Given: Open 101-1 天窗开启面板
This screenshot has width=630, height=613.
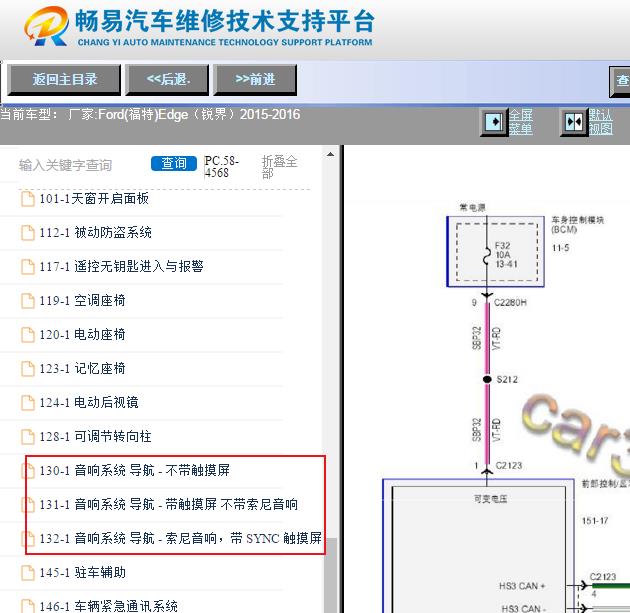Looking at the screenshot, I should click(94, 198).
